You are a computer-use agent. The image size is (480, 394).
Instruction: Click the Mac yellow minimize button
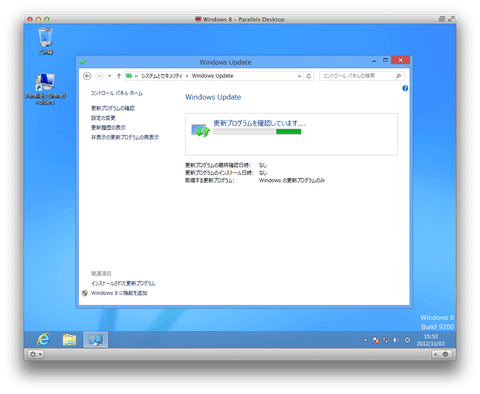(38, 19)
